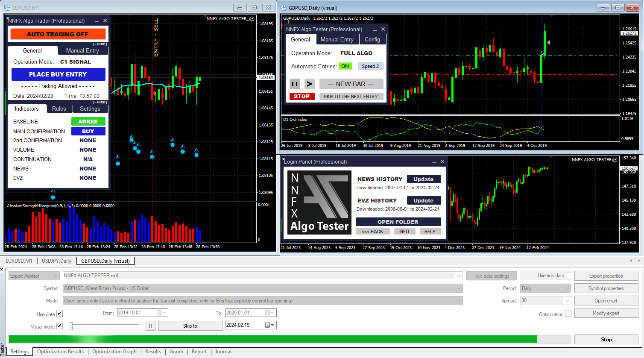The width and height of the screenshot is (644, 358).
Task: Open the Journal tab in Tester
Action: [223, 352]
